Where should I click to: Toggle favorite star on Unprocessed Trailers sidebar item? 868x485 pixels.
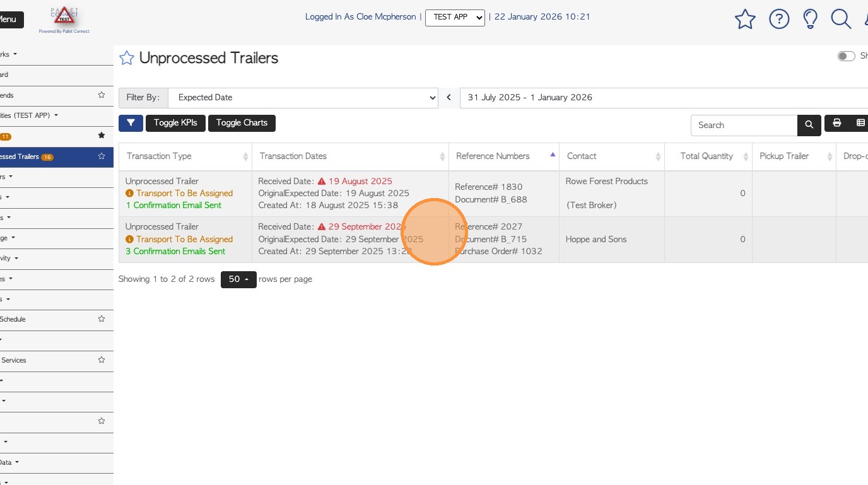[101, 156]
